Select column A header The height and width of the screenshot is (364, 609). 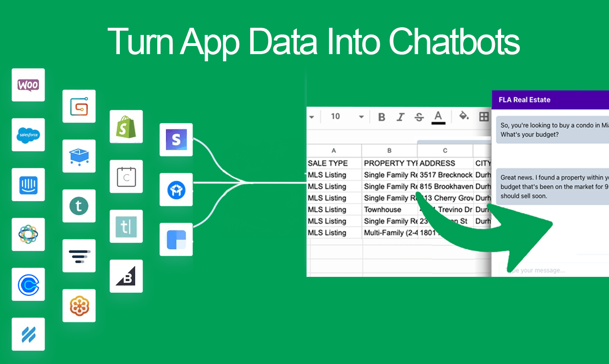coord(334,150)
